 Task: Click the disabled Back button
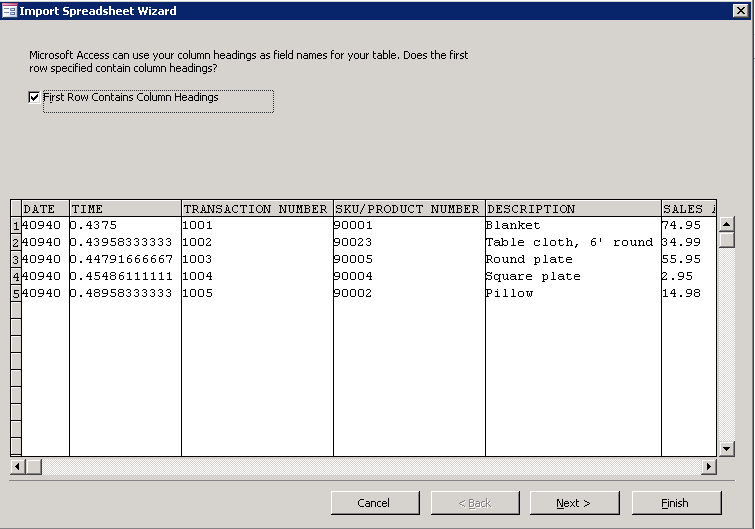pos(475,503)
